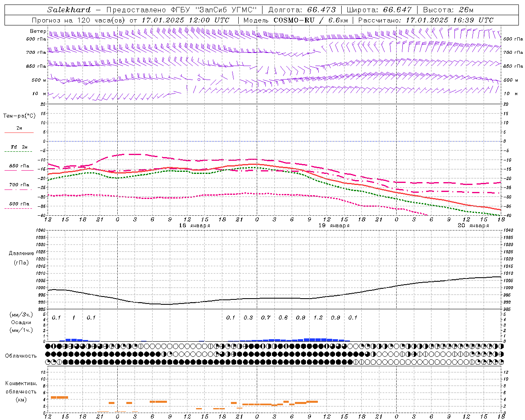The image size is (525, 420).
Task: Click the Осадки precipitation label
Action: point(21,322)
